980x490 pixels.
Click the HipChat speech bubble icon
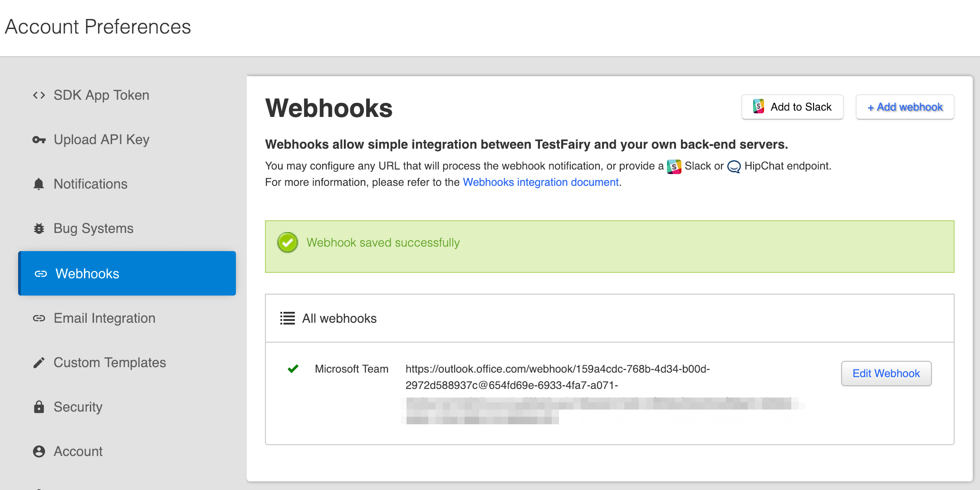733,166
